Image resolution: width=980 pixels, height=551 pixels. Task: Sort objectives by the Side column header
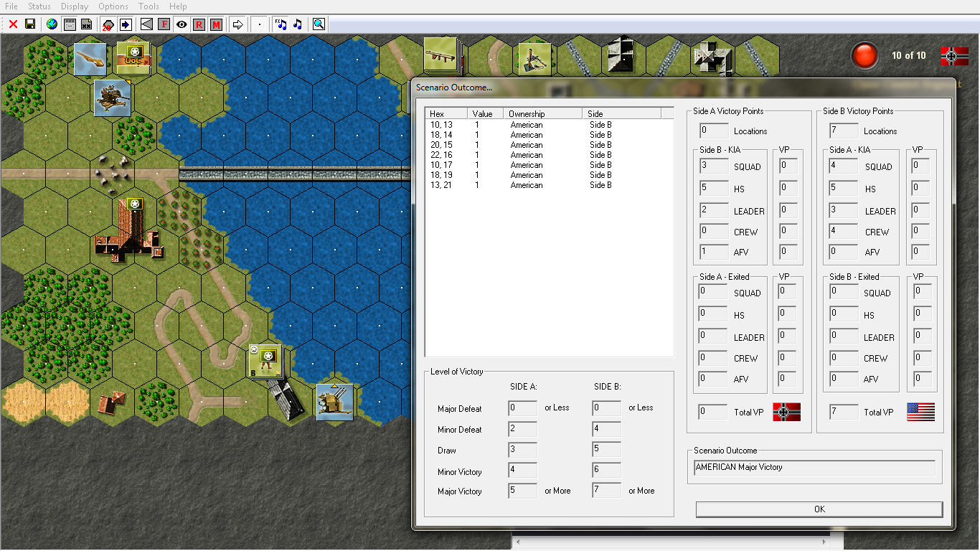pos(622,114)
